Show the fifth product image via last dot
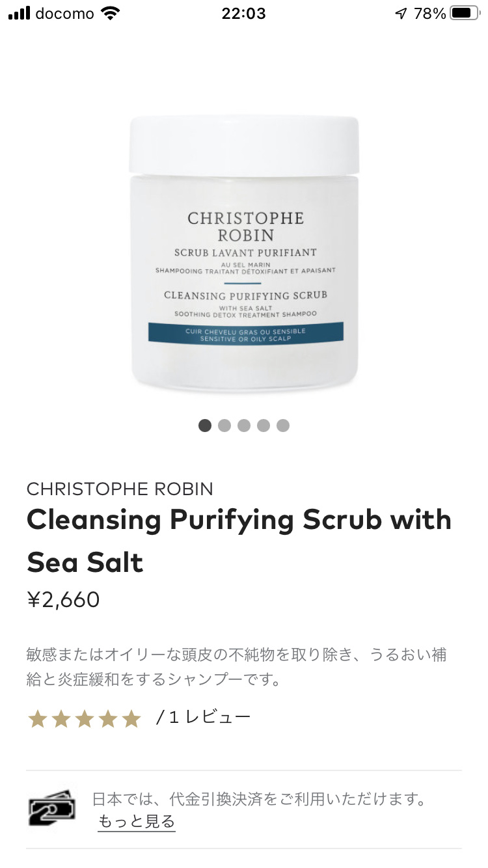This screenshot has height=868, width=488. pyautogui.click(x=283, y=426)
